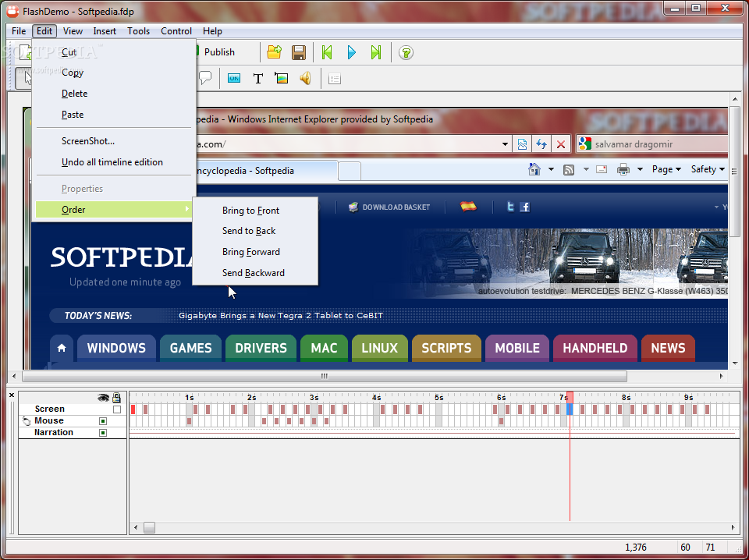This screenshot has width=749, height=560.
Task: Open help via green question mark icon
Action: [x=406, y=52]
